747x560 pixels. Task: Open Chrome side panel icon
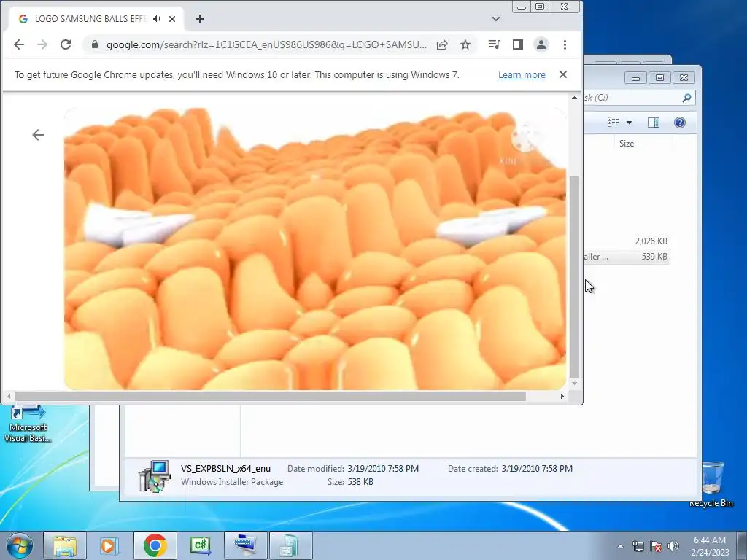(518, 44)
